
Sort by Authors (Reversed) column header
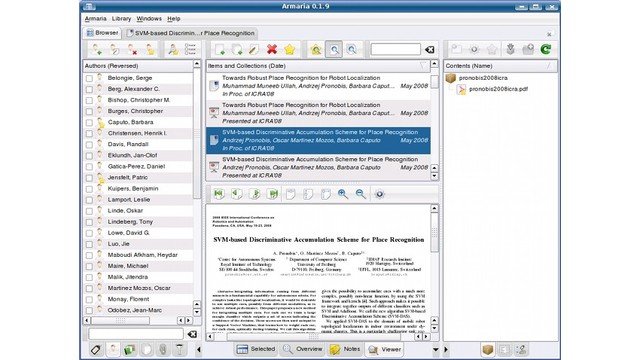pos(138,66)
